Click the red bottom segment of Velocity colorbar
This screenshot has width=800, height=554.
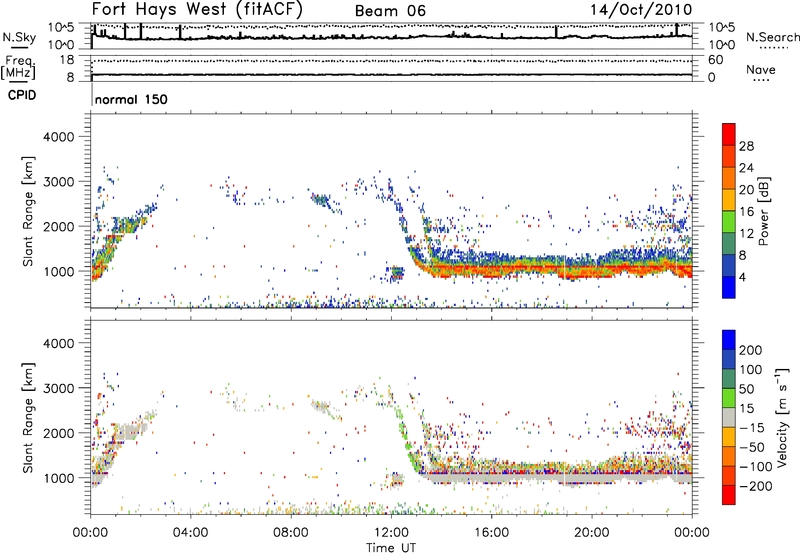coord(729,495)
